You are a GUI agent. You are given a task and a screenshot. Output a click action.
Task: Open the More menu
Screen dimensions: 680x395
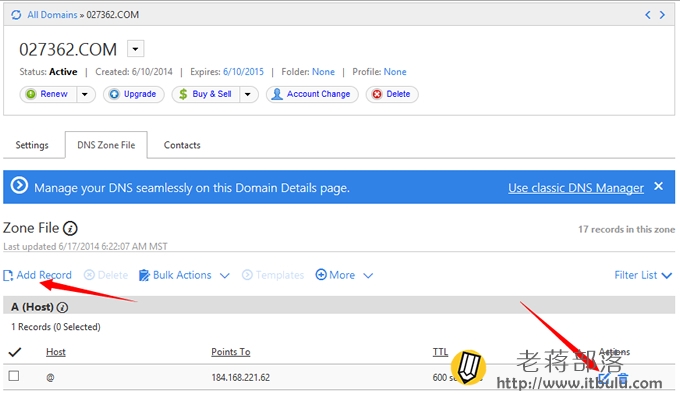tap(344, 275)
